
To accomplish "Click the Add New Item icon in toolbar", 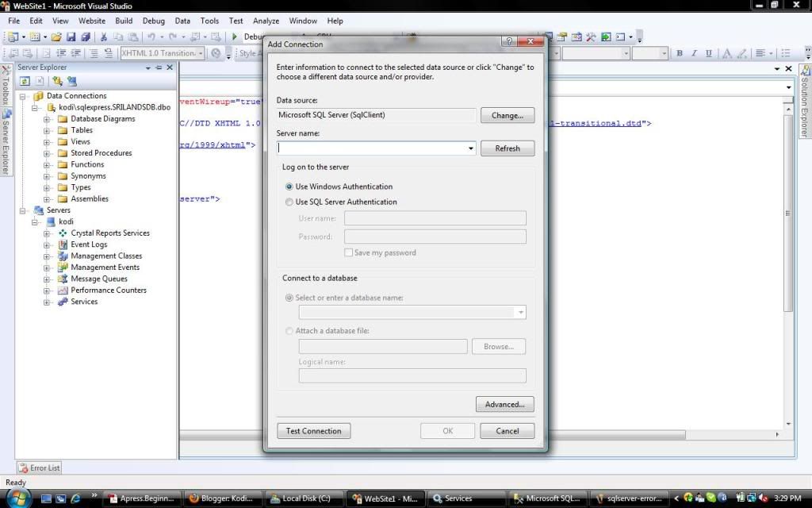I will tap(35, 37).
